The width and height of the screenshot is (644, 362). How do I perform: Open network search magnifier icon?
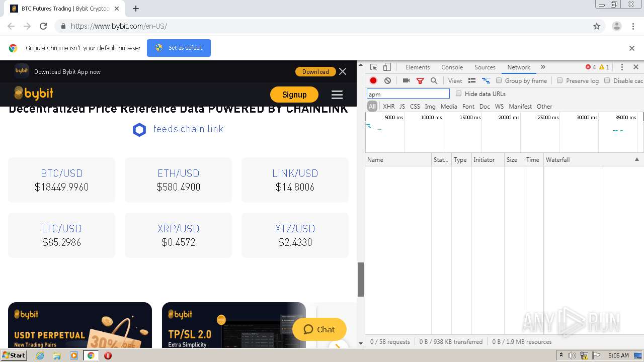click(x=434, y=80)
